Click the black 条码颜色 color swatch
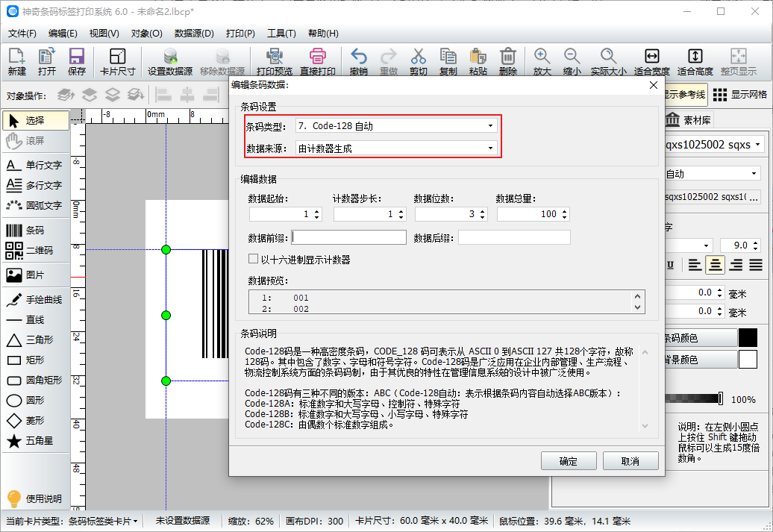Image resolution: width=773 pixels, height=532 pixels. point(748,338)
